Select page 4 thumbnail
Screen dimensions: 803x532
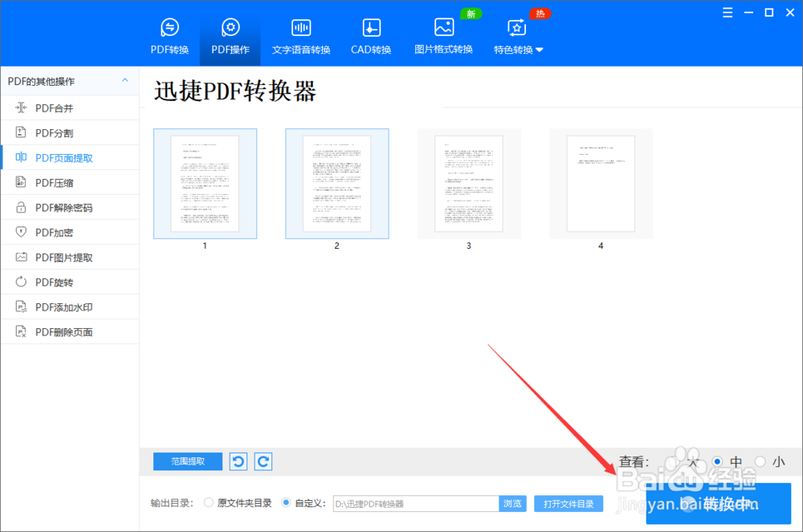point(601,184)
